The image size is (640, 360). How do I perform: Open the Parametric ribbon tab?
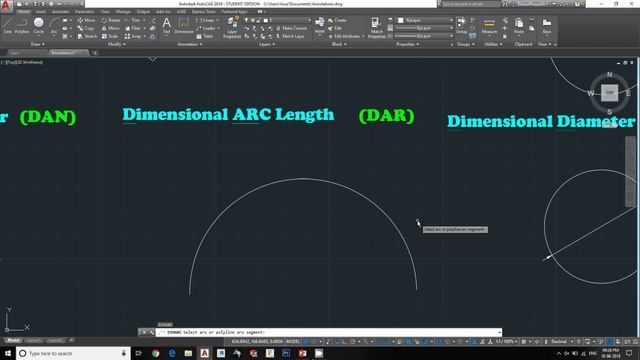click(84, 12)
